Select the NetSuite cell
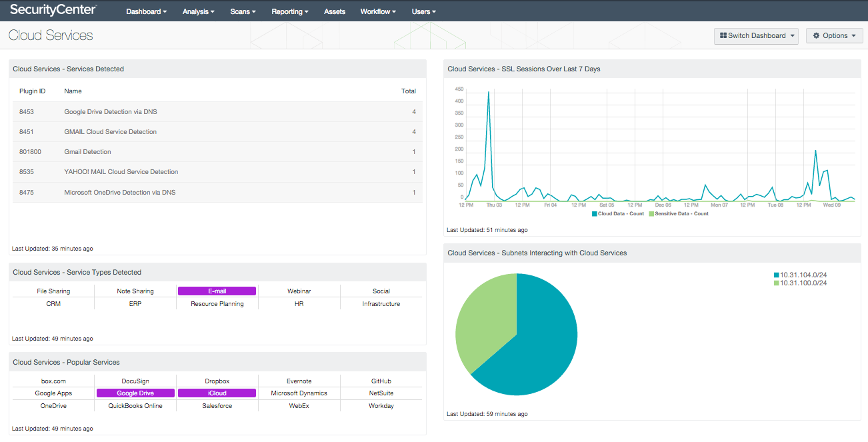 [x=381, y=393]
